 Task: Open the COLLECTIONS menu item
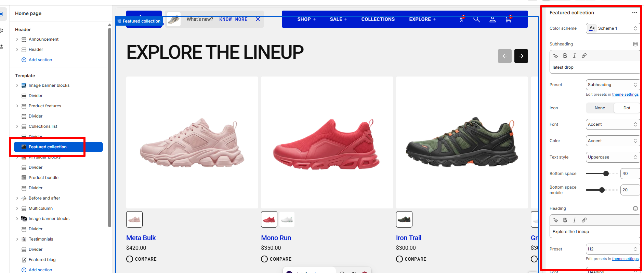tap(378, 19)
